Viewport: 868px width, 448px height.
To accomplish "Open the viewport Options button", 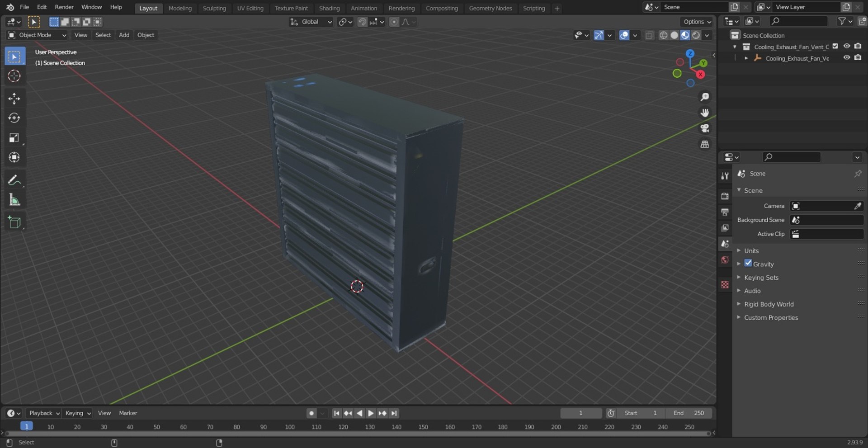I will [x=697, y=22].
